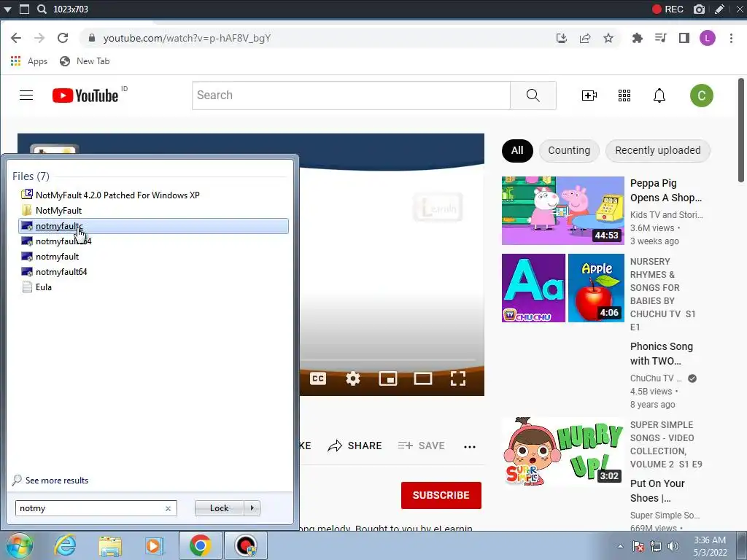Viewport: 747px width, 560px height.
Task: Switch to the screen recorder taskbar app
Action: click(246, 545)
